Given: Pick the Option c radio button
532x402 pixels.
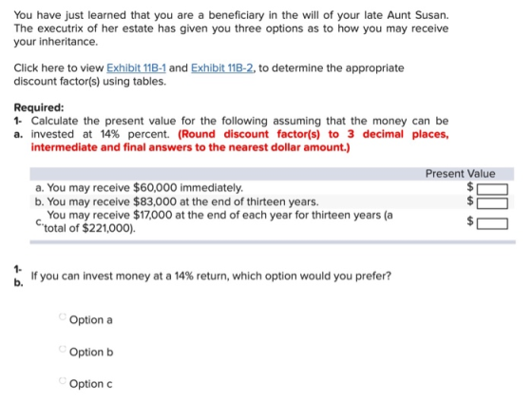Looking at the screenshot, I should pyautogui.click(x=62, y=380).
